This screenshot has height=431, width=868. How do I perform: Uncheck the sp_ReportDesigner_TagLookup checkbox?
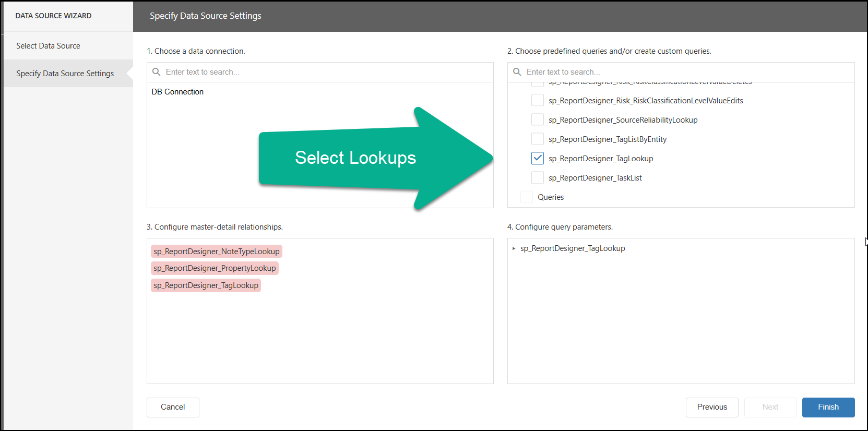(537, 158)
